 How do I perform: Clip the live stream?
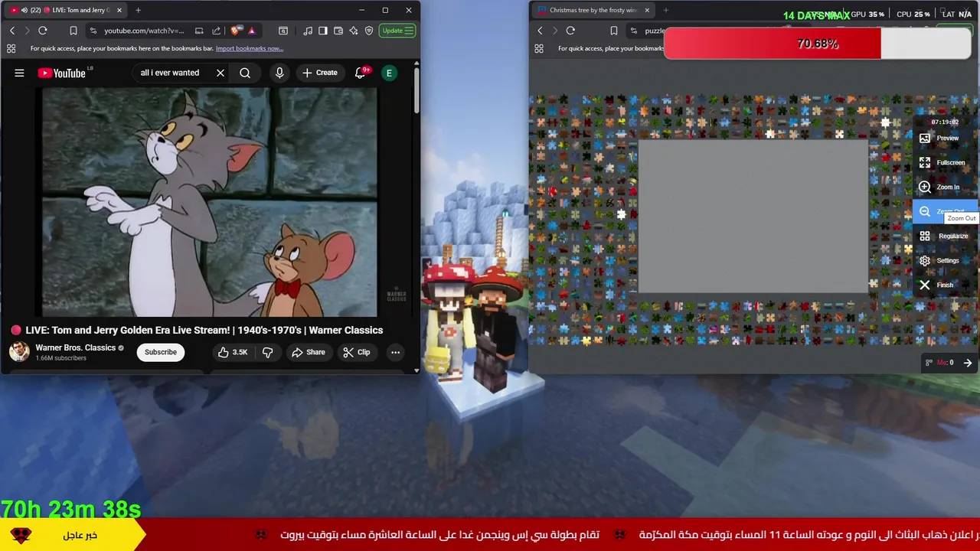[x=357, y=352]
